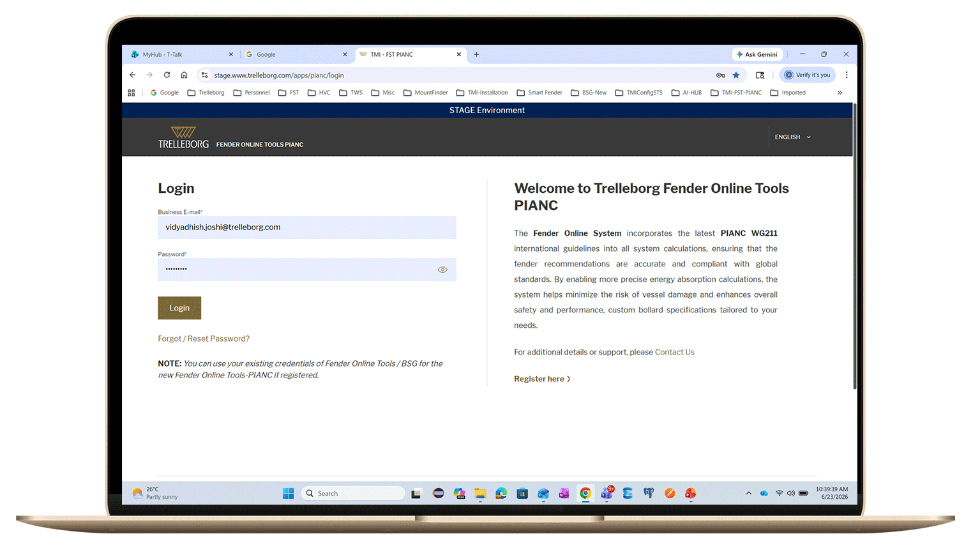Open File Explorer from the taskbar
Image resolution: width=980 pixels, height=550 pixels.
[480, 493]
